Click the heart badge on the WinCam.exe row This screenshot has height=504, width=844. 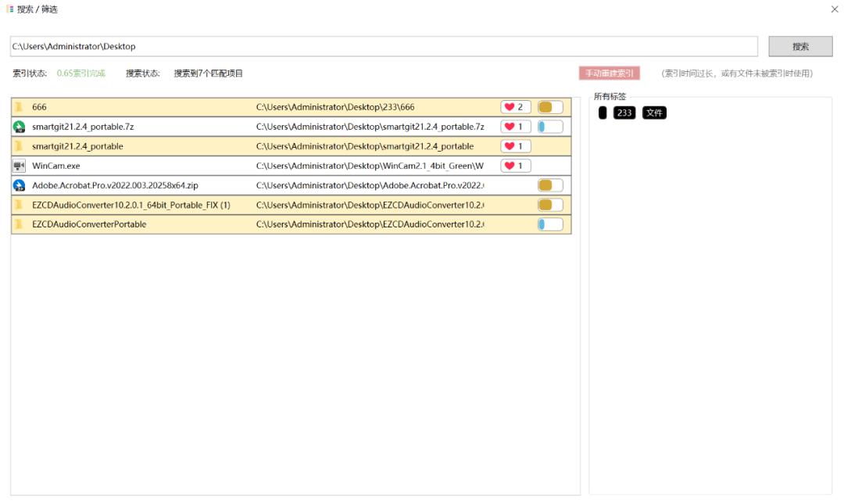[x=515, y=166]
